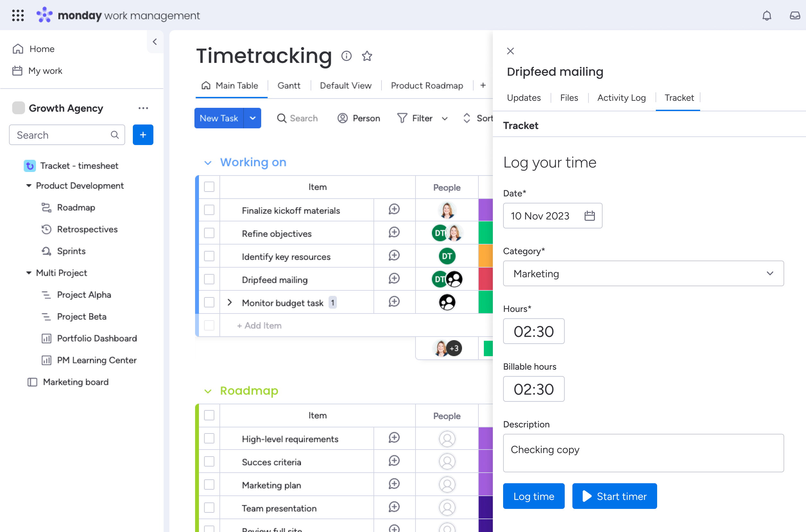The width and height of the screenshot is (806, 532).
Task: Check the select-all checkbox in Working on table
Action: (x=209, y=187)
